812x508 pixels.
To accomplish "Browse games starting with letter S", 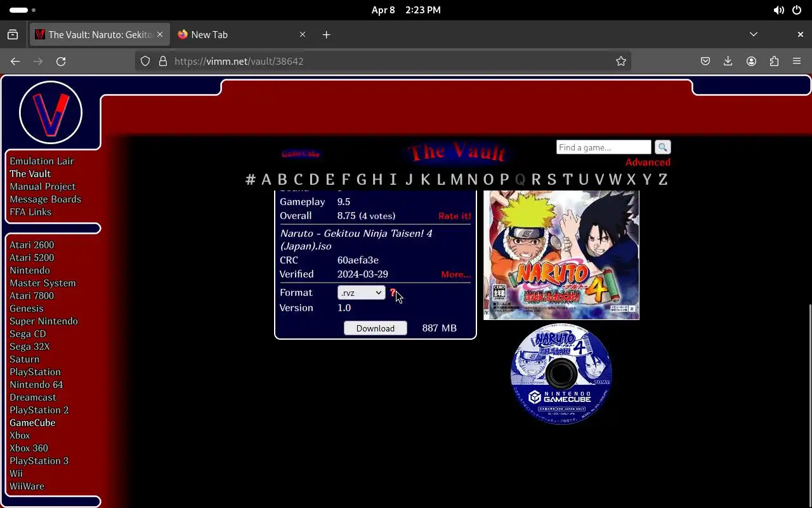I will [x=551, y=180].
